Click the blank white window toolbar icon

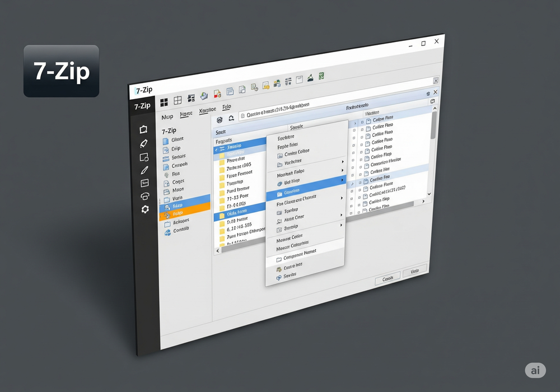[x=299, y=80]
